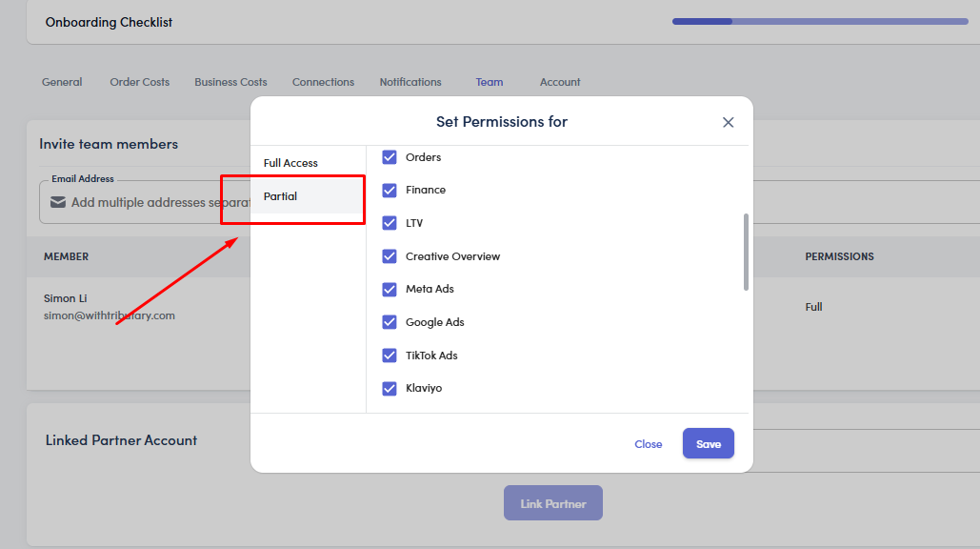Click the envelope icon in email field

tap(58, 202)
